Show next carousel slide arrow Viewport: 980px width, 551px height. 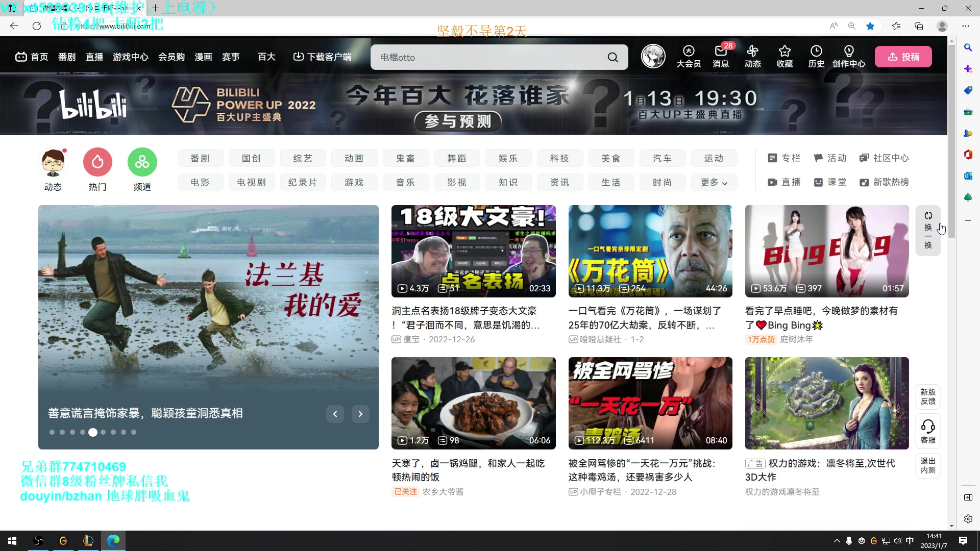360,414
